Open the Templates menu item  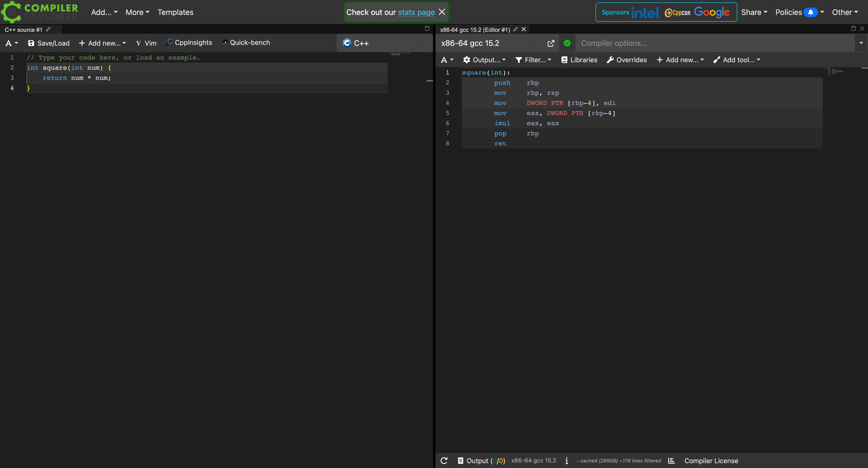click(x=175, y=13)
